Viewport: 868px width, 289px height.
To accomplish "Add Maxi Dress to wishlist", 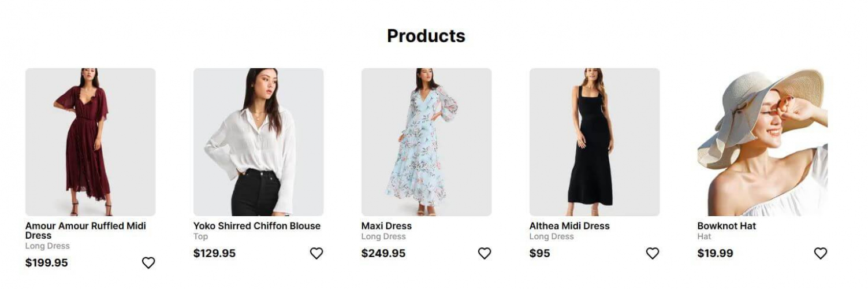I will (485, 253).
